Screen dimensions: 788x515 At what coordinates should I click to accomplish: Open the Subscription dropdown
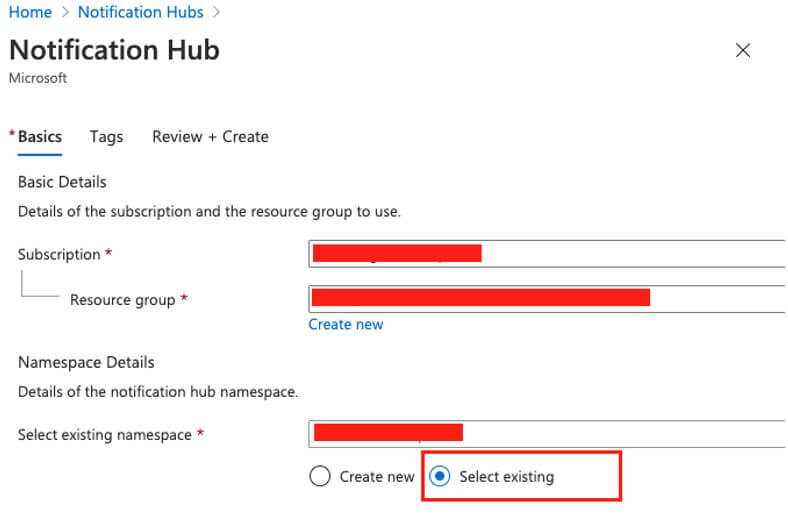(547, 254)
